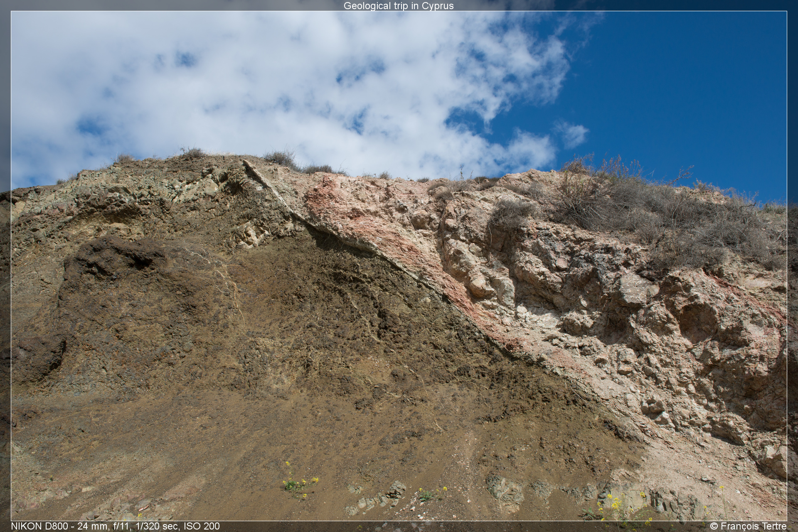The image size is (798, 532).
Task: Click the geological trip photo
Action: tap(399, 266)
